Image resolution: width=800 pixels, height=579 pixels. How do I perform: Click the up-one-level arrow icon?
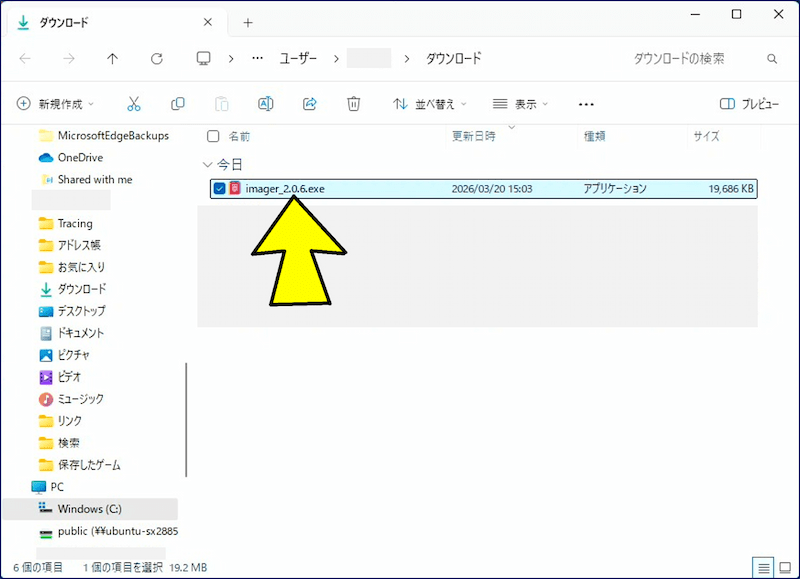click(112, 58)
